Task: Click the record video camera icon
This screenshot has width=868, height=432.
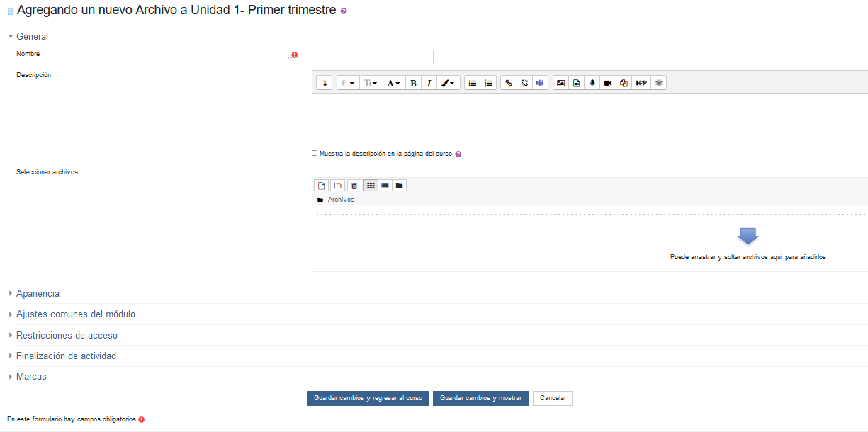Action: pos(608,83)
